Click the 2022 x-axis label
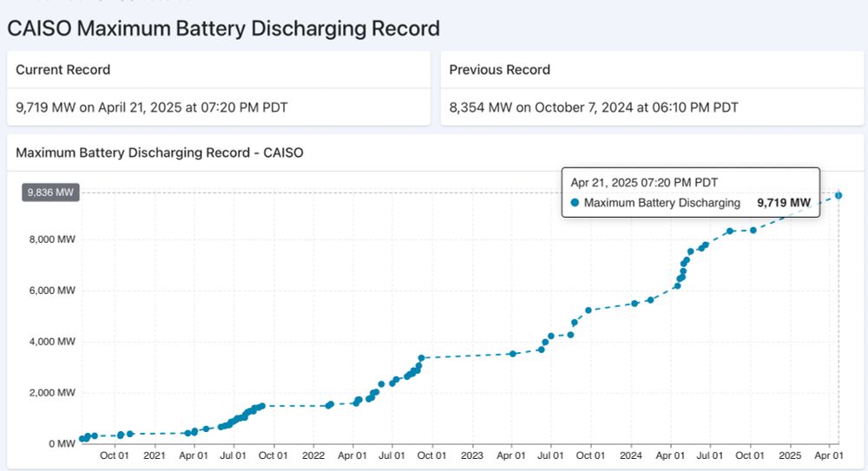The image size is (868, 471). (x=313, y=455)
